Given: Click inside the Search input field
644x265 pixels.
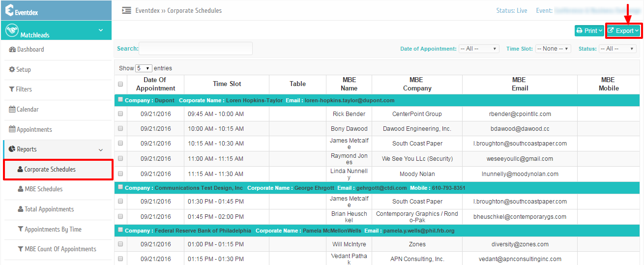Looking at the screenshot, I should tap(196, 48).
